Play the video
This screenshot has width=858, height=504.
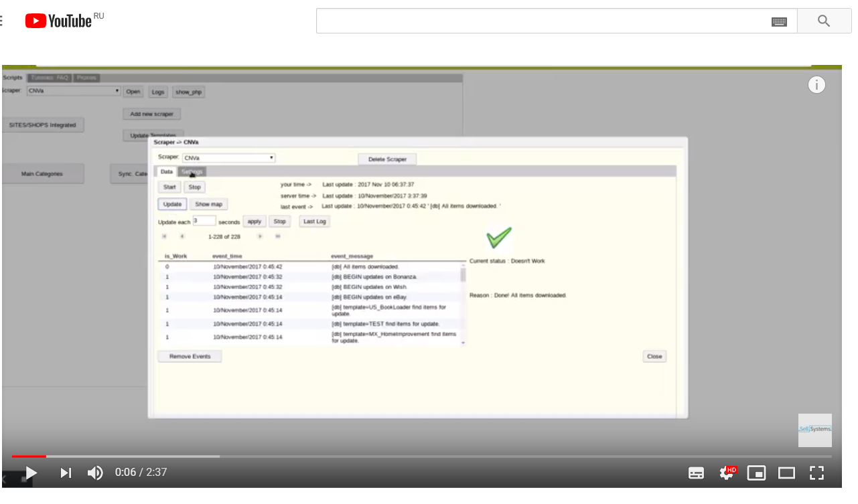coord(31,473)
